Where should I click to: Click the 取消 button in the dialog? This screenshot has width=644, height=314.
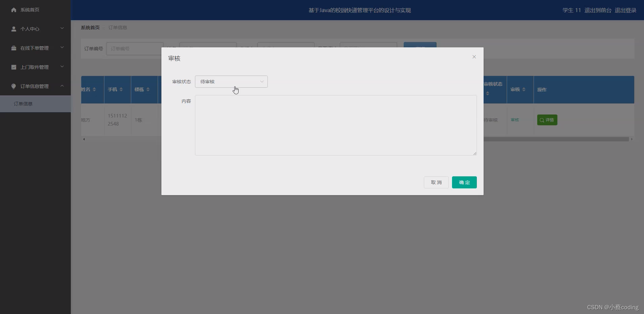(436, 182)
